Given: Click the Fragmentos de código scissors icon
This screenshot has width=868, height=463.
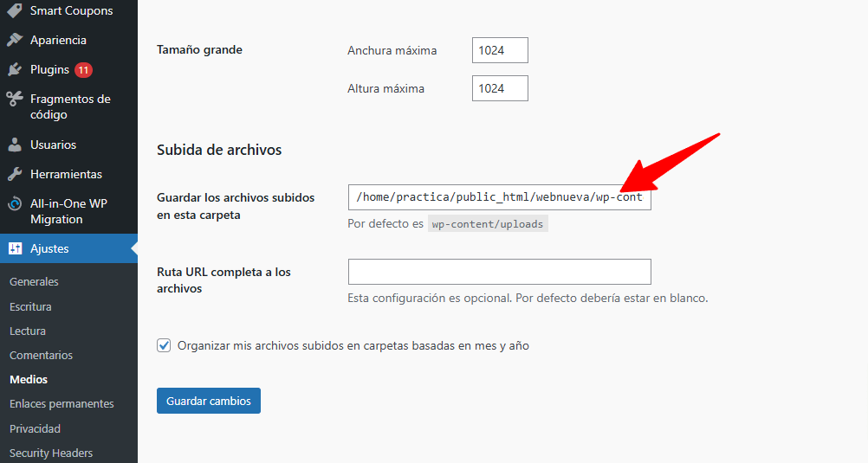Looking at the screenshot, I should 15,99.
